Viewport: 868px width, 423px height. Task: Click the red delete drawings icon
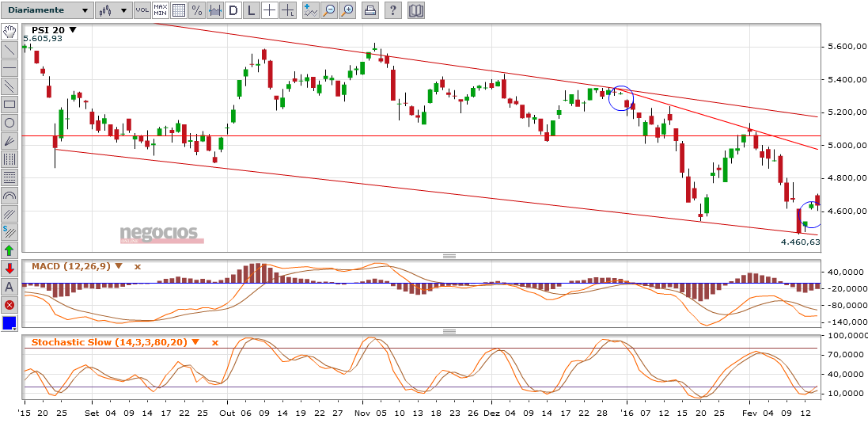click(10, 305)
